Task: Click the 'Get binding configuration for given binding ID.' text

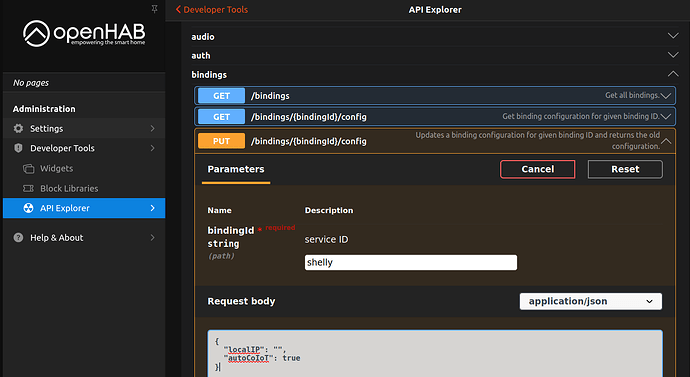Action: point(581,117)
